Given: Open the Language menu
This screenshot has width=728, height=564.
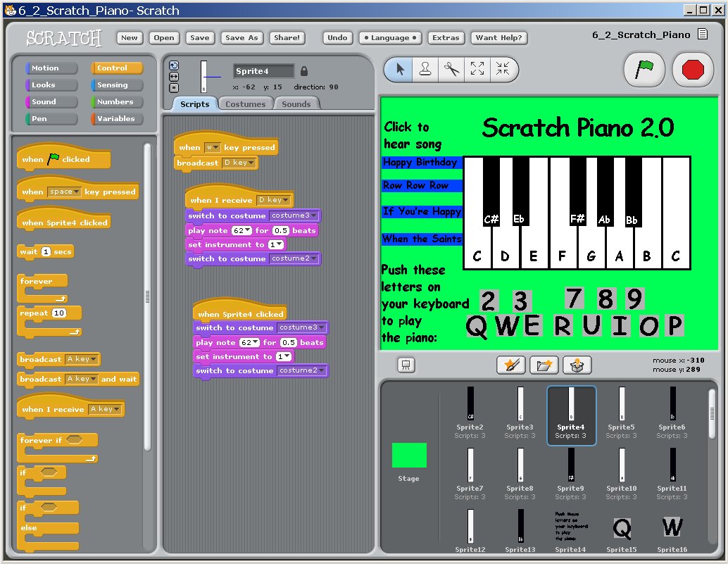Looking at the screenshot, I should coord(390,37).
